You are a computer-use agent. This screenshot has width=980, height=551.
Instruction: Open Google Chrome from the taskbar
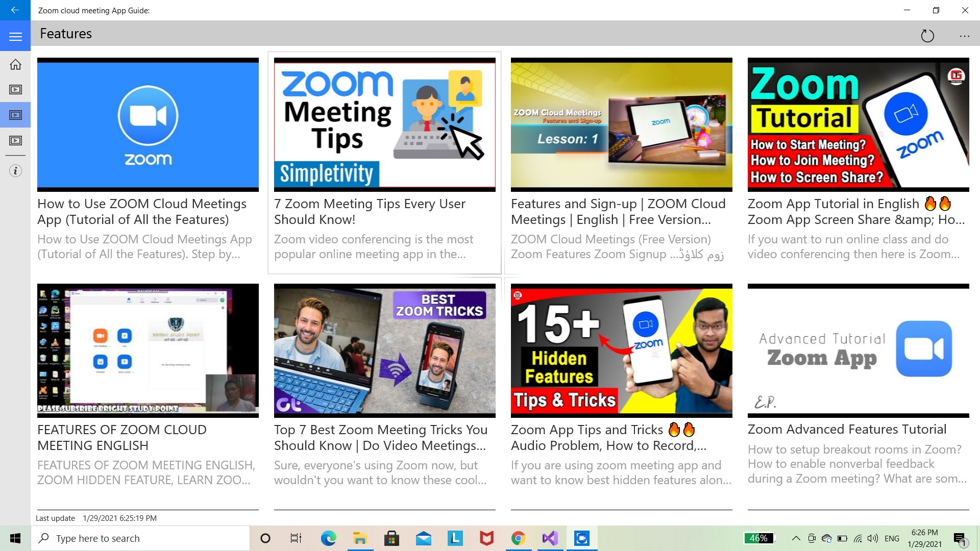[518, 538]
